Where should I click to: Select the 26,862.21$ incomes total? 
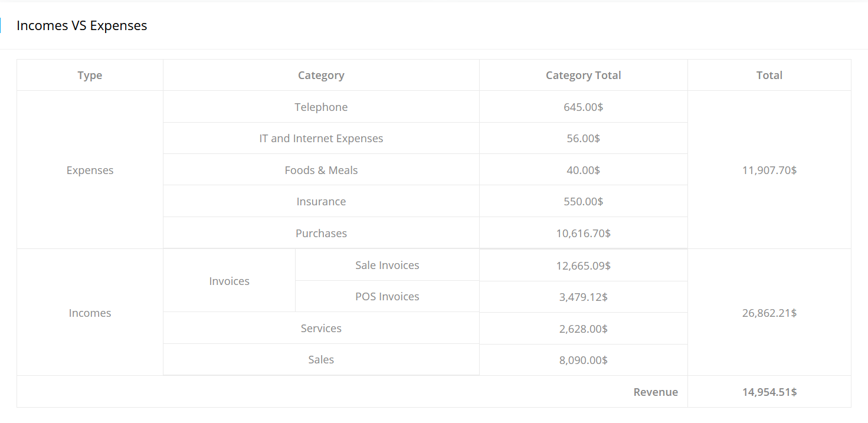[769, 313]
